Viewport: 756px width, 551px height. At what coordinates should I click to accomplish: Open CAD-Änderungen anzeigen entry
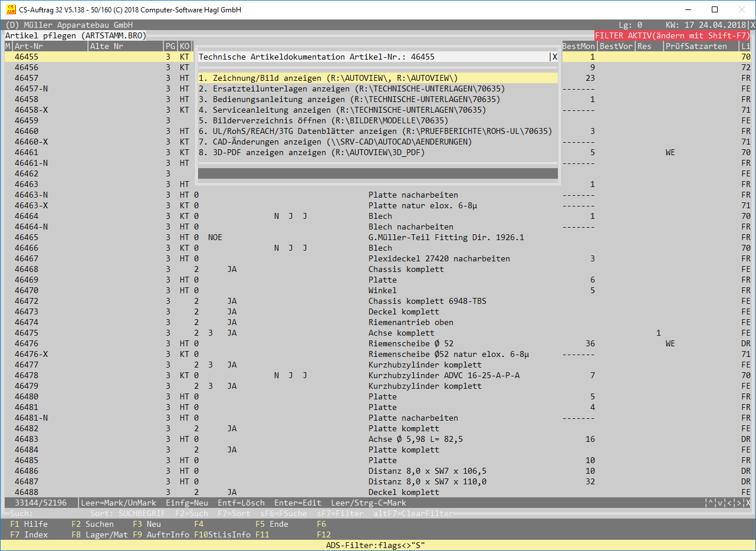point(335,142)
